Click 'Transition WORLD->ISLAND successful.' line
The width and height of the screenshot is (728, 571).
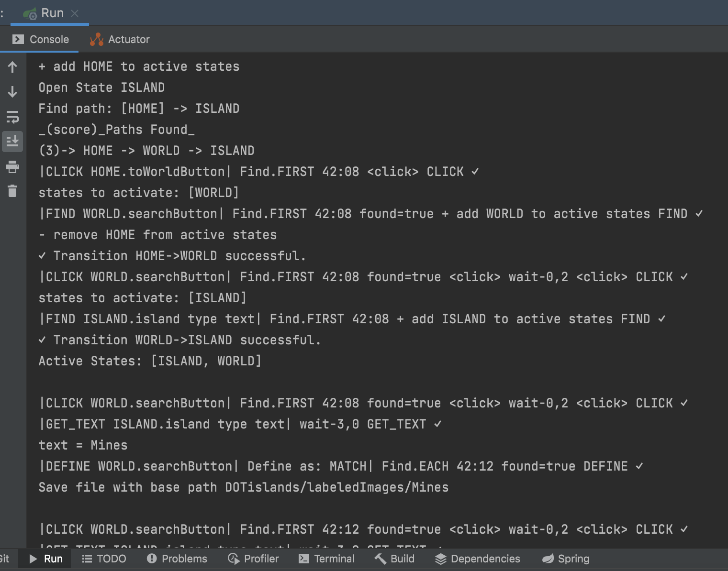(x=179, y=340)
